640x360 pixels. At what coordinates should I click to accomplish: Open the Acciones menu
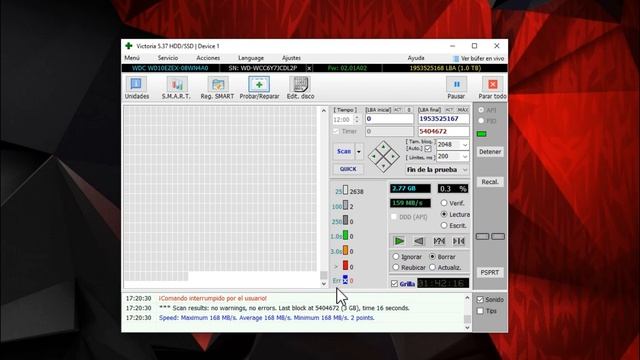coord(208,58)
